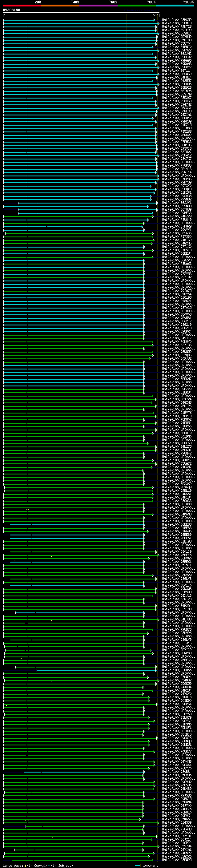Select the UniRef100_Q6RK02 label
This screenshot has width=197, height=868.
tap(177, 135)
